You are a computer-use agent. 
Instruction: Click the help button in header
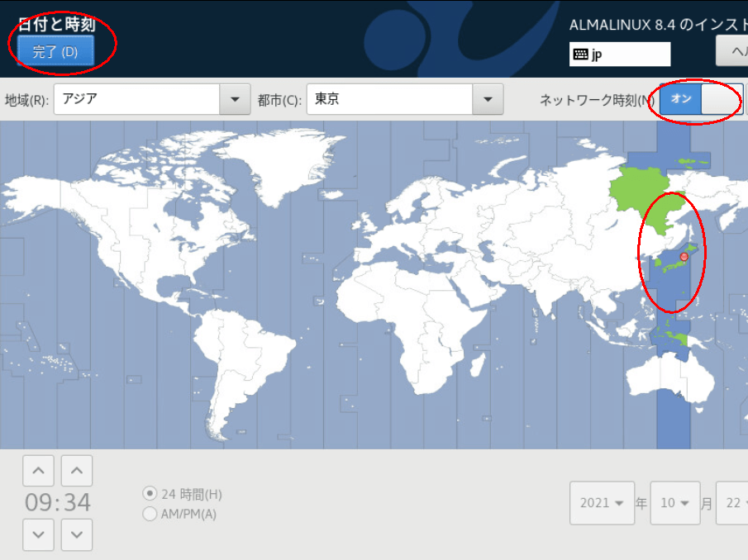[x=732, y=51]
